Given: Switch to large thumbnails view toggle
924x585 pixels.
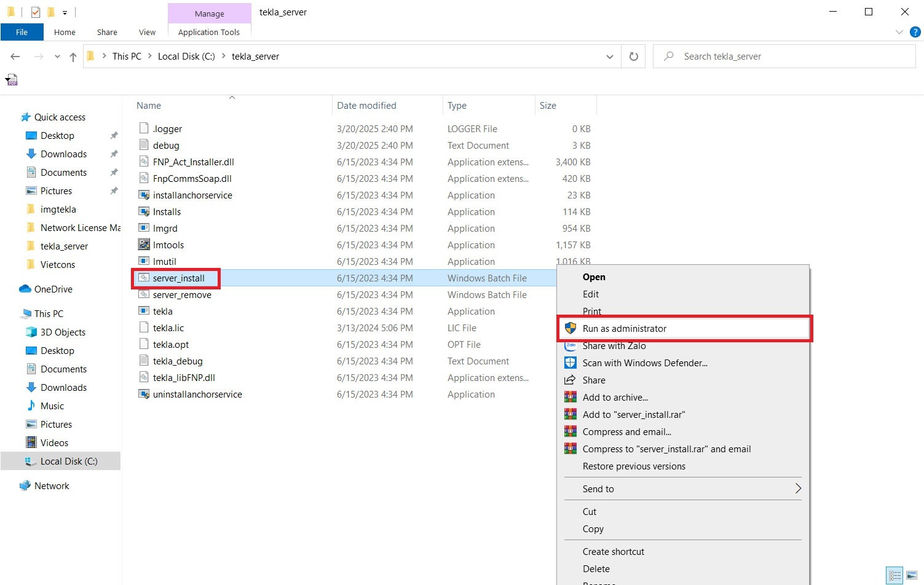Looking at the screenshot, I should 912,575.
